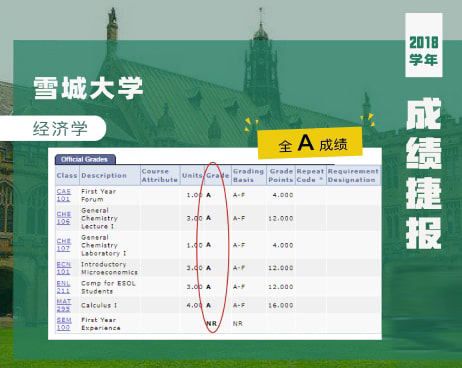Select the First Year Forum description
Image resolution: width=462 pixels, height=368 pixels.
pyautogui.click(x=99, y=195)
